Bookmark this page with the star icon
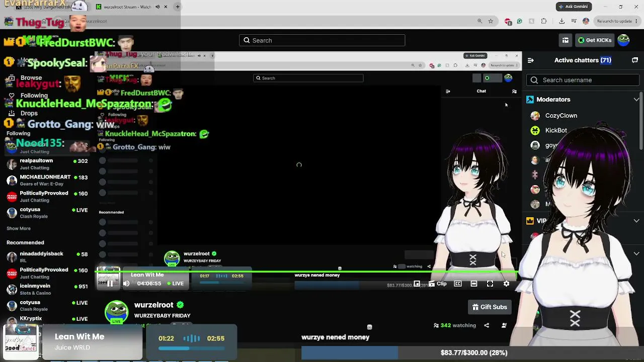 tap(491, 21)
